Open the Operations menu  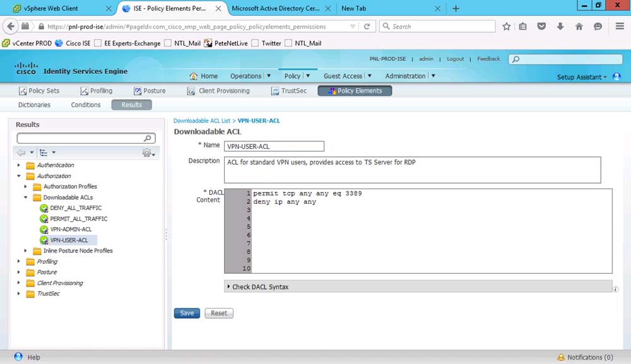click(x=246, y=76)
